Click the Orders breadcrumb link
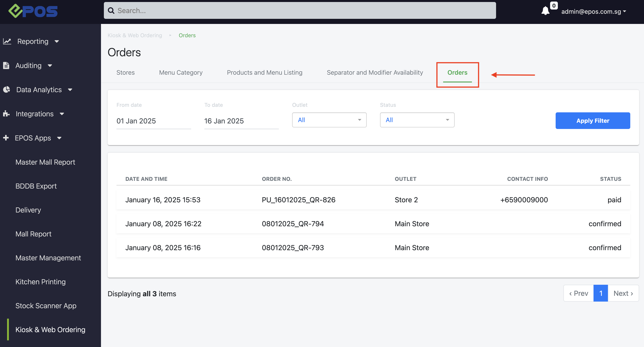 tap(187, 35)
